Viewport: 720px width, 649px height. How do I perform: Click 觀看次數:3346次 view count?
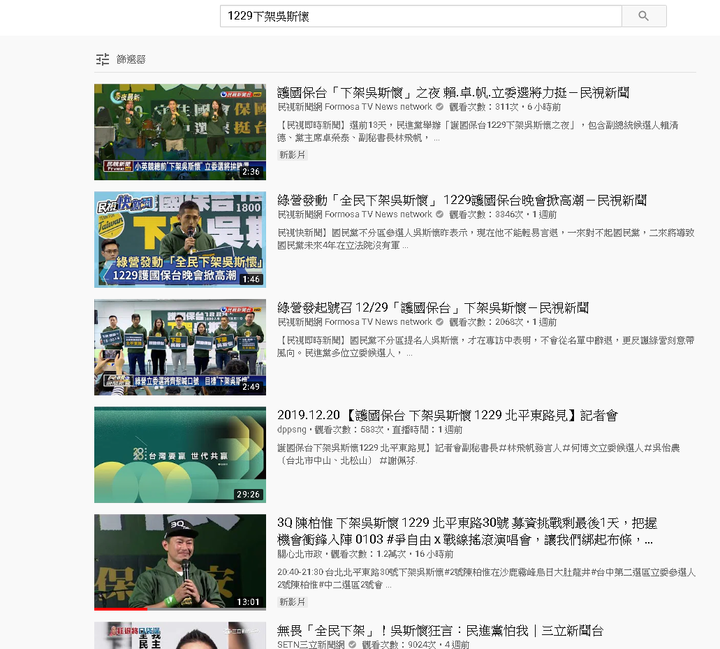pos(486,214)
